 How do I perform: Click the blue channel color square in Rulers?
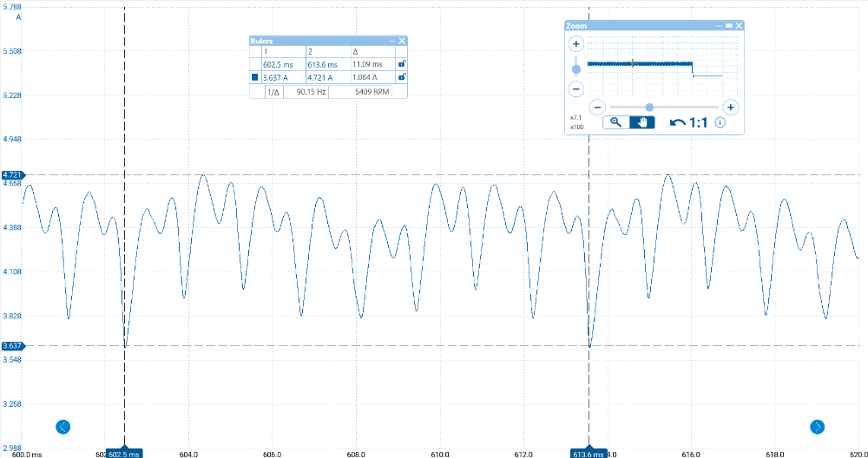(255, 77)
